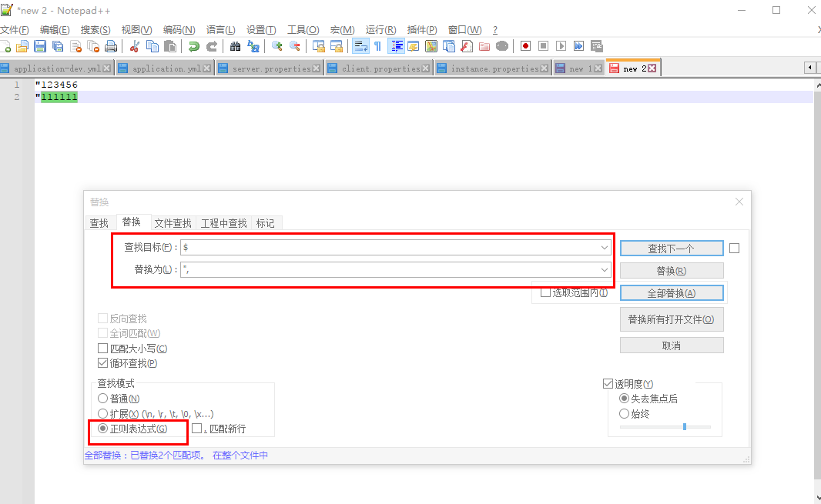Image resolution: width=821 pixels, height=504 pixels.
Task: Close the new 2 document tab
Action: 652,68
